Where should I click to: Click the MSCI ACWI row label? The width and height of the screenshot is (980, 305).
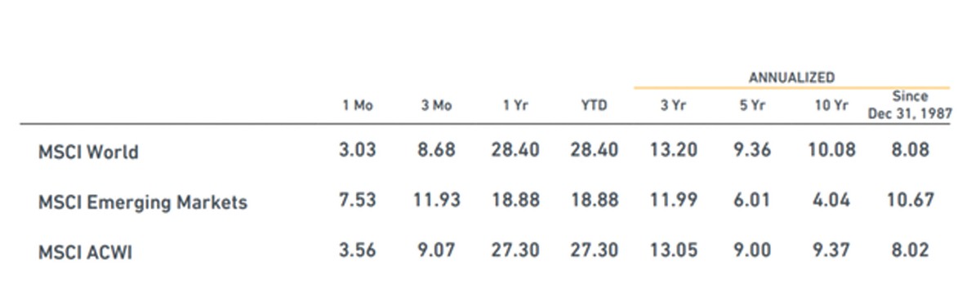tap(85, 252)
